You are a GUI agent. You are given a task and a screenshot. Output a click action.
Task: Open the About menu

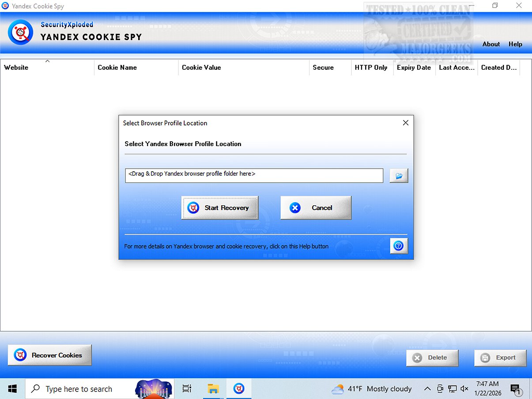coord(491,44)
